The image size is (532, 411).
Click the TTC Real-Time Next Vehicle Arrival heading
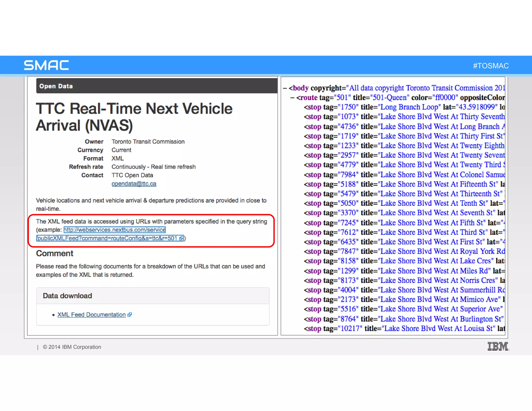[134, 117]
